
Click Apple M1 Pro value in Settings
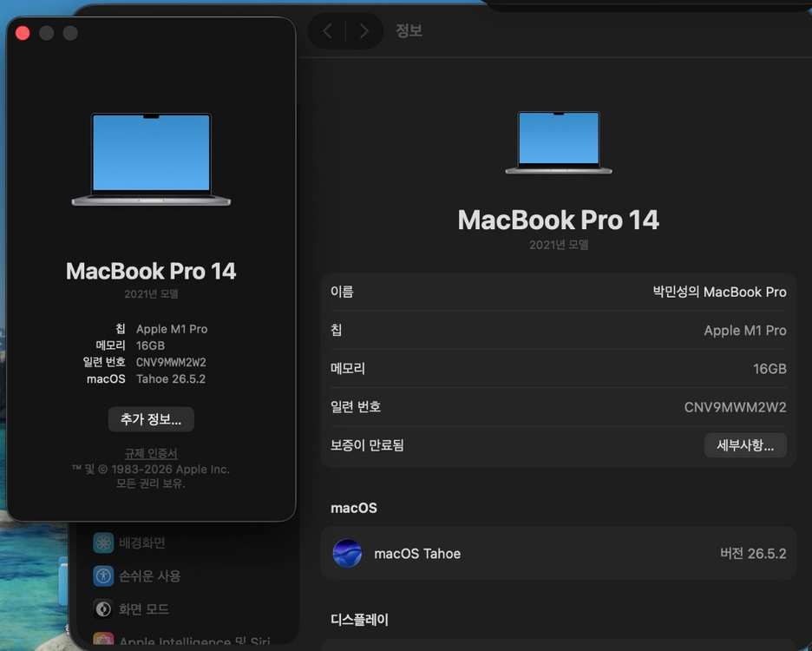pos(745,330)
